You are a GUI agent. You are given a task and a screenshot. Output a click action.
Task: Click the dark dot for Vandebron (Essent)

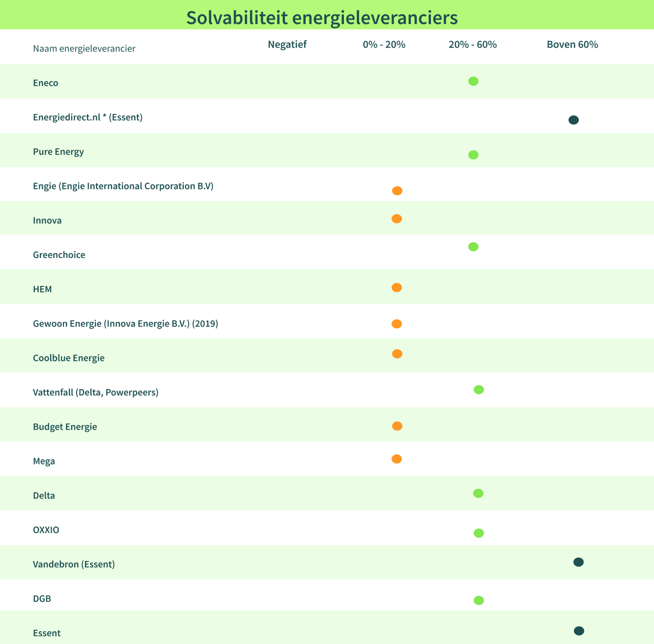click(x=578, y=562)
